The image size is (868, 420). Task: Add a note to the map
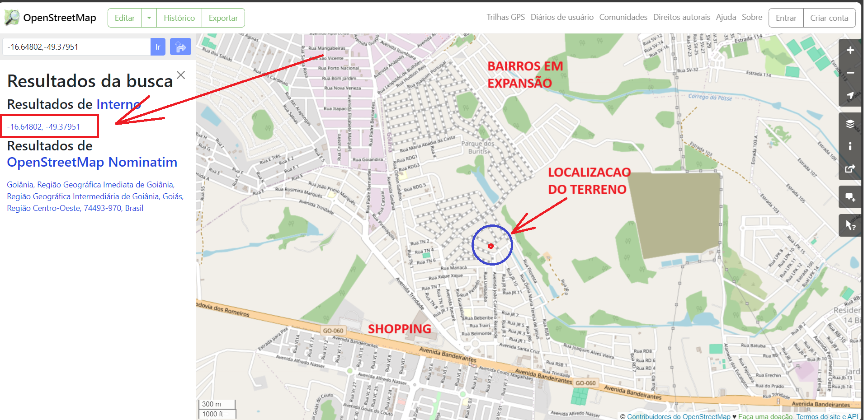[850, 197]
